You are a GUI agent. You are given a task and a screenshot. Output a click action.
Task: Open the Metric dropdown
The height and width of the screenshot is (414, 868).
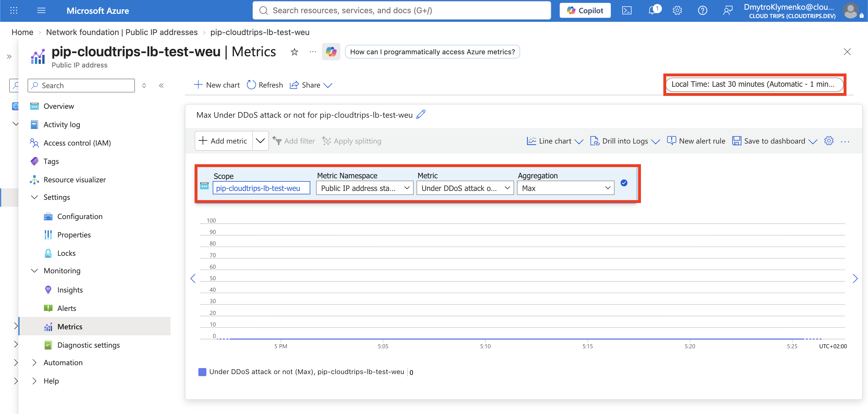pyautogui.click(x=465, y=188)
